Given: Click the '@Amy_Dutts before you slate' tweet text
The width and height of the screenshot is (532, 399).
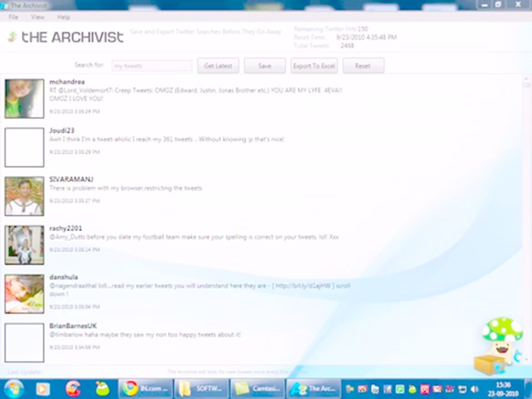Looking at the screenshot, I should [x=194, y=237].
